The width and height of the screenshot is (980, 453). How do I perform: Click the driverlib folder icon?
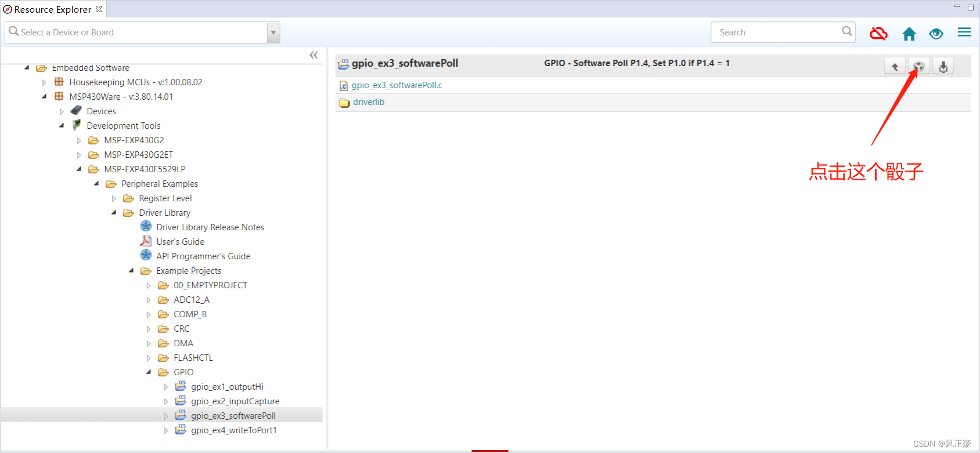[x=344, y=103]
